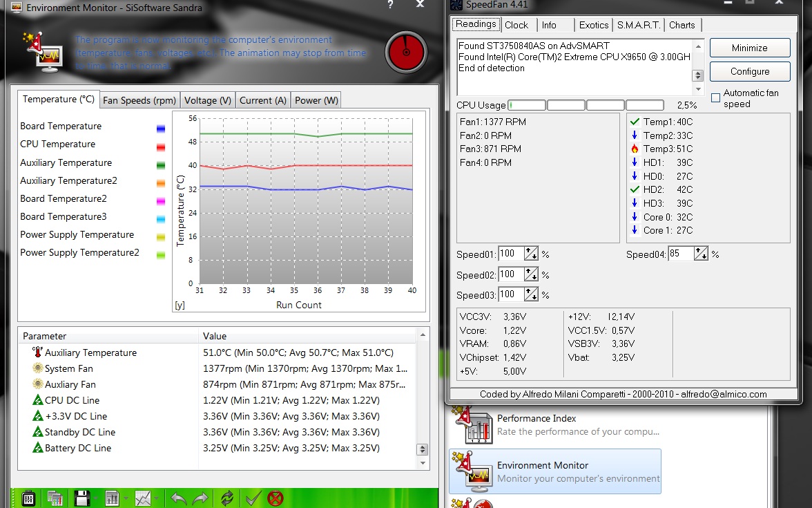Viewport: 812px width, 508px height.
Task: Click the Minimize button in SpeedFan
Action: coord(750,48)
